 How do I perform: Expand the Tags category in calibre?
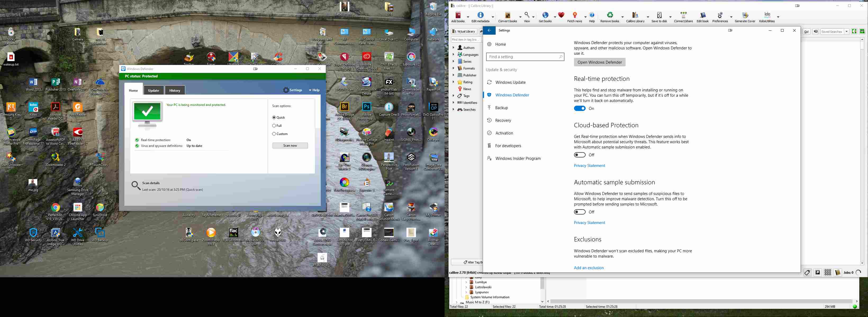click(453, 96)
